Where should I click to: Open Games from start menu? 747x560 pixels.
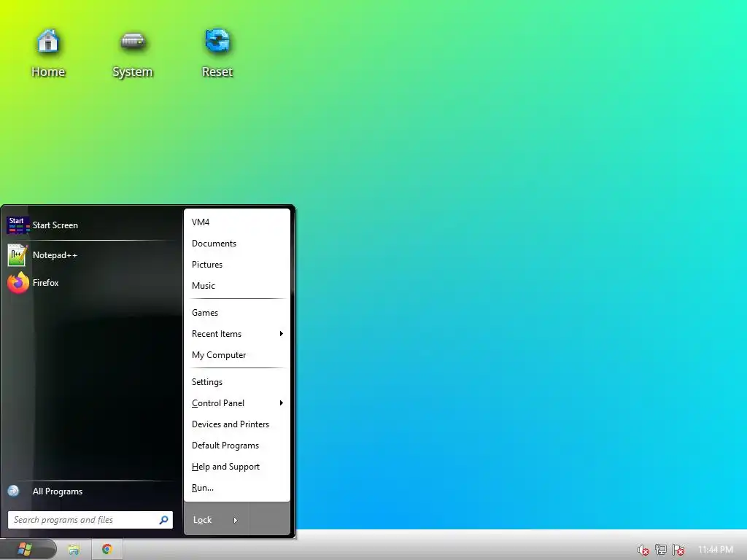237,313
